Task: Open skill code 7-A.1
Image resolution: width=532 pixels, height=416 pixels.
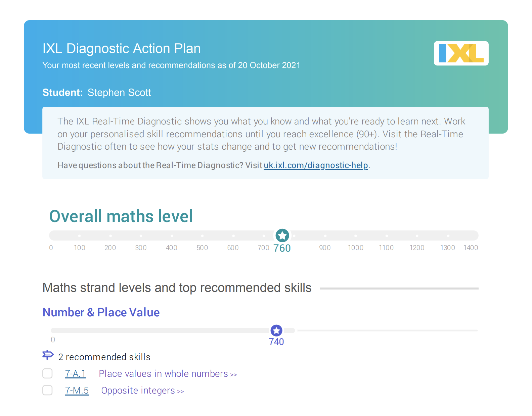Action: click(x=76, y=373)
